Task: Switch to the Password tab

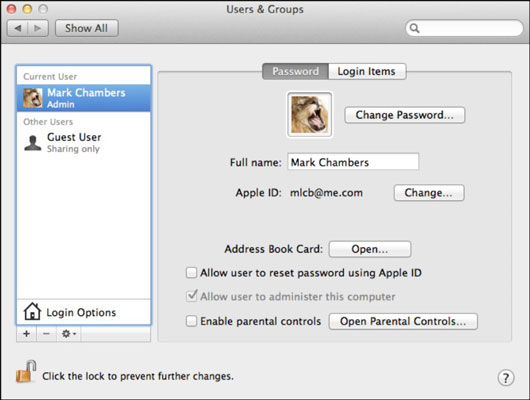Action: pos(295,71)
